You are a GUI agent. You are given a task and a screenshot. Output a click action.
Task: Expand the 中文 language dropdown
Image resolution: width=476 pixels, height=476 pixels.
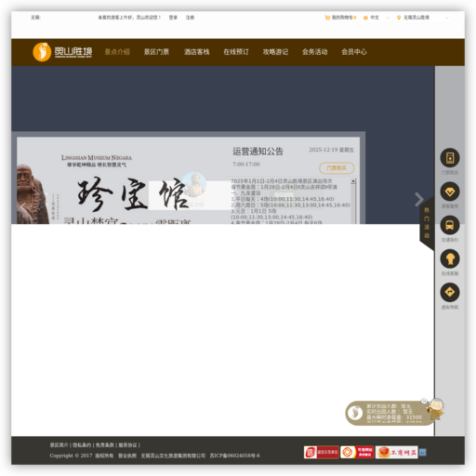pos(377,18)
